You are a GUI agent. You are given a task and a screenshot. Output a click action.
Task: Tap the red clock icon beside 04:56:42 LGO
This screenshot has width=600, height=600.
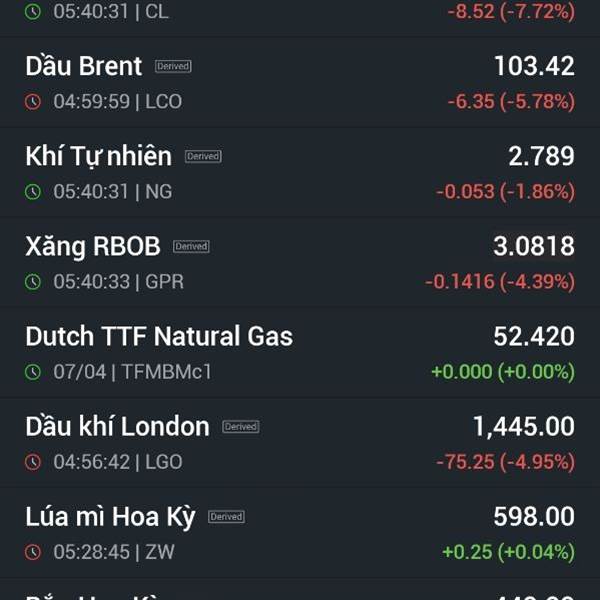33,462
